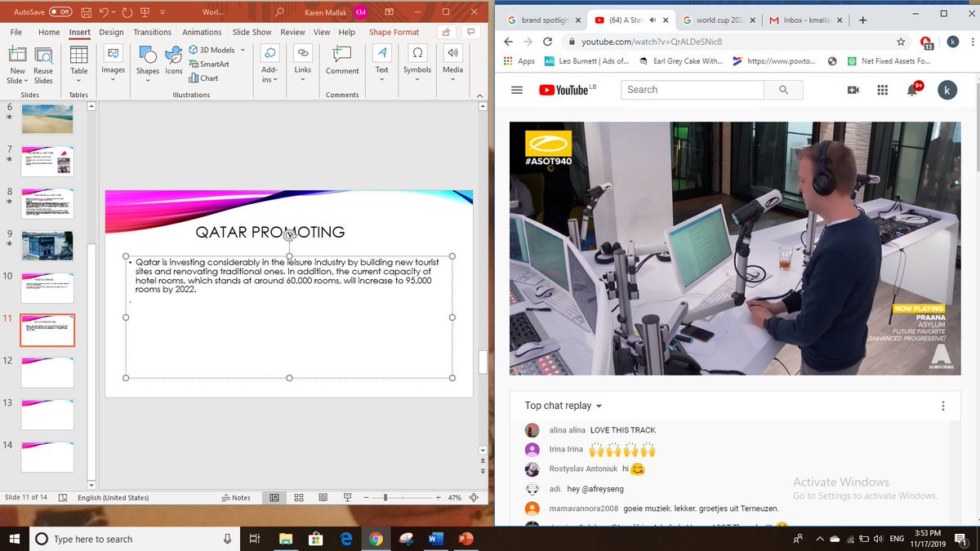Switch to the Home ribbon tab
Screen dimensions: 980x551
[49, 32]
